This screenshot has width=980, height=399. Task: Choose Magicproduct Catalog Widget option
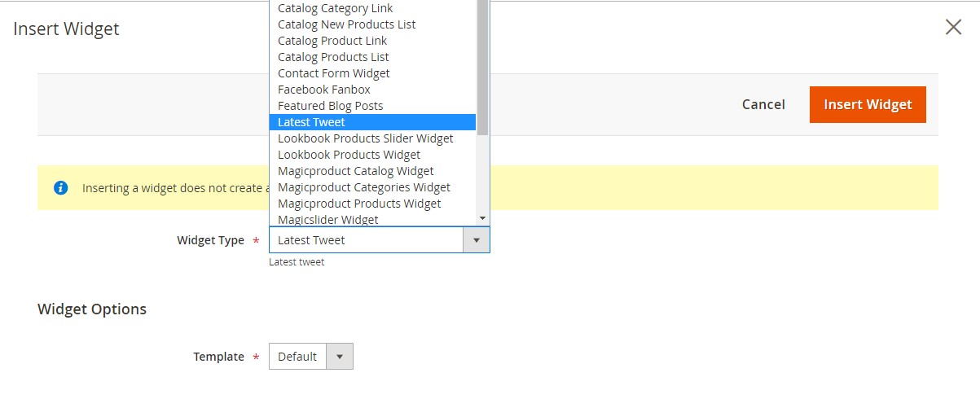(355, 171)
